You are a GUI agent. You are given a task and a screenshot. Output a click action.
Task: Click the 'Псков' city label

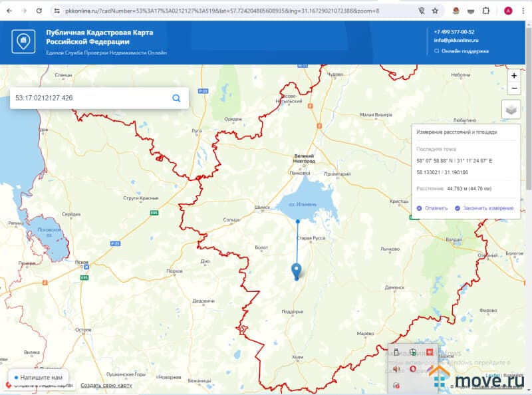(x=81, y=262)
